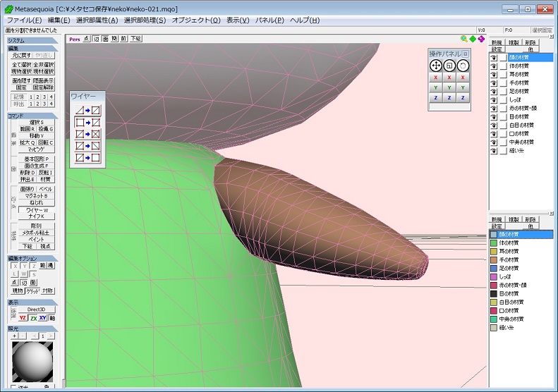Collapse the 編集オプション section header

21,259
